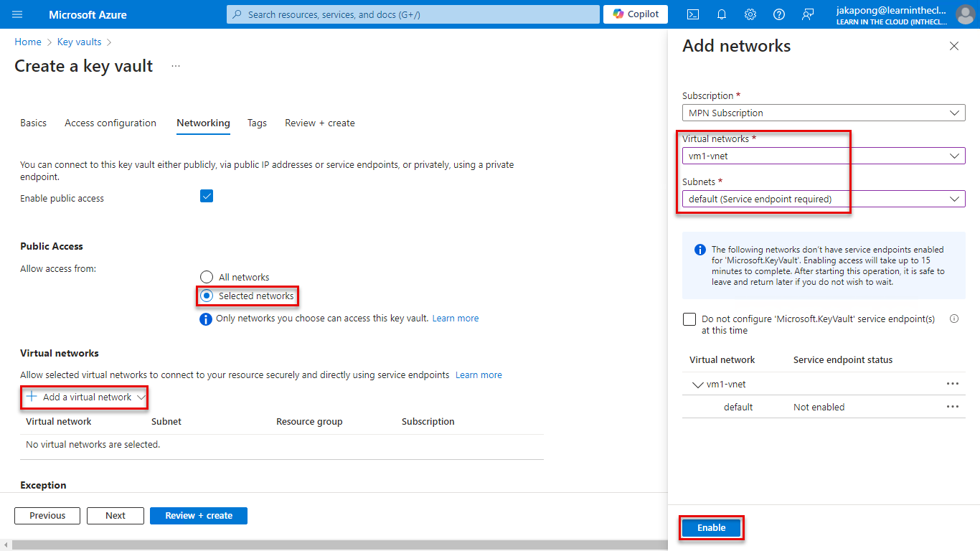Click the scrollbar left arrow
The image size is (980, 551).
(x=5, y=545)
